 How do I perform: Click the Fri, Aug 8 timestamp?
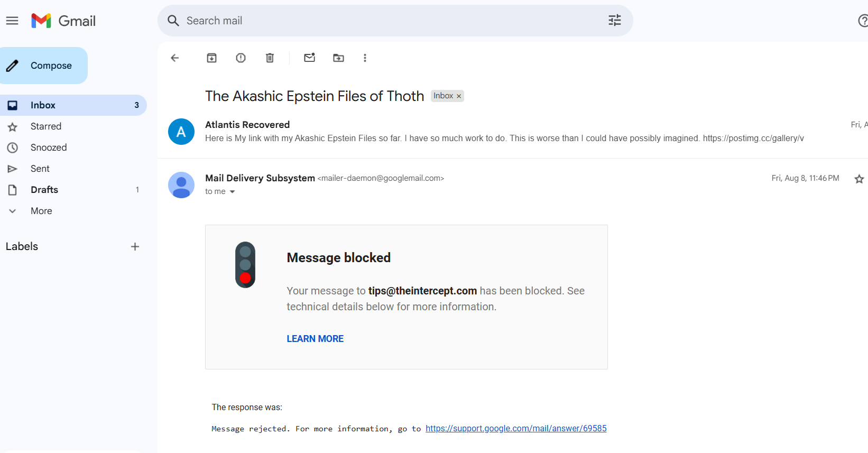[x=805, y=178]
